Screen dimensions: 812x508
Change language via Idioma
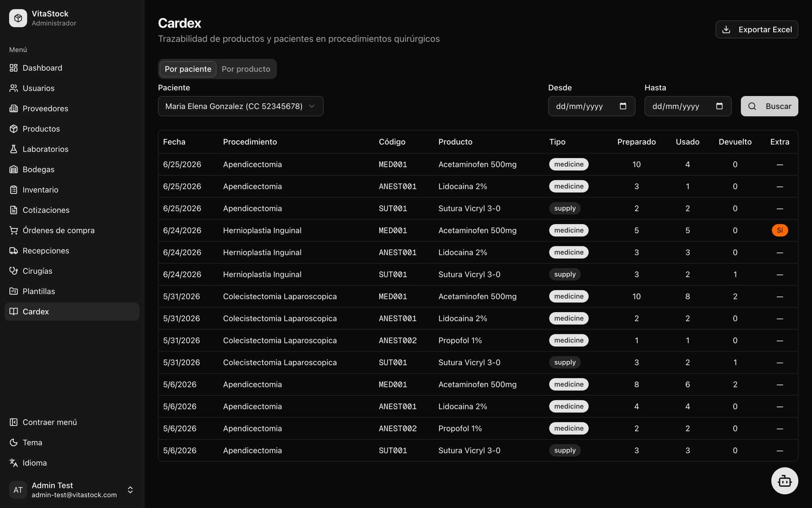click(x=72, y=463)
